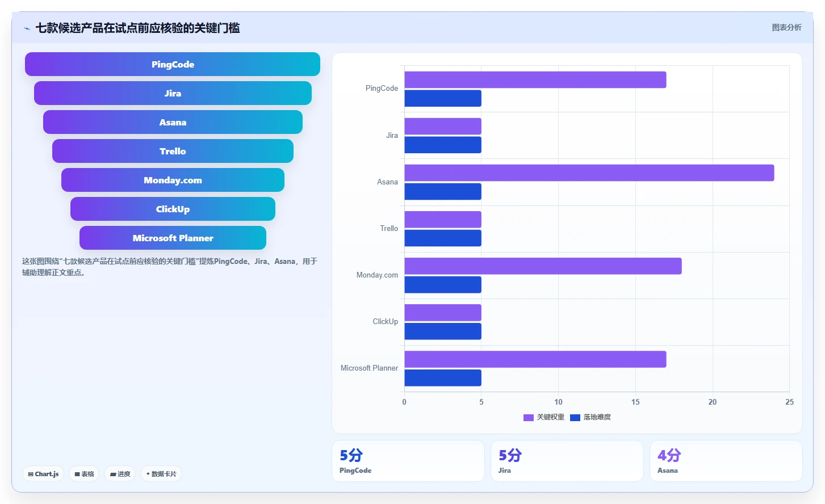Click ClickUp's blue 落地难度 bar

[443, 331]
